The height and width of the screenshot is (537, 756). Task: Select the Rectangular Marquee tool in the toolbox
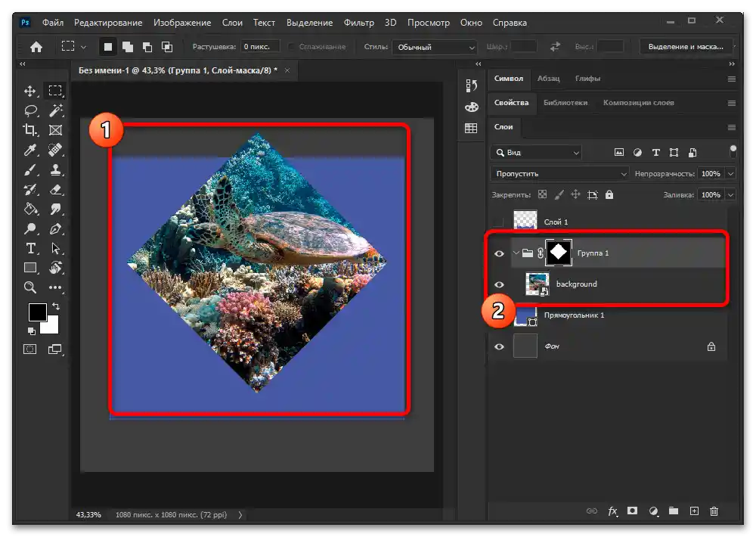click(55, 91)
